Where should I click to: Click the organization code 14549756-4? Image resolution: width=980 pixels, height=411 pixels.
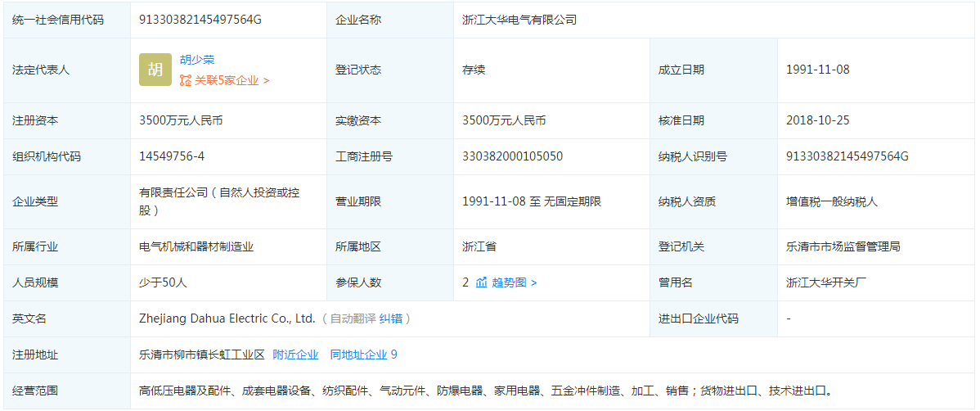(172, 156)
